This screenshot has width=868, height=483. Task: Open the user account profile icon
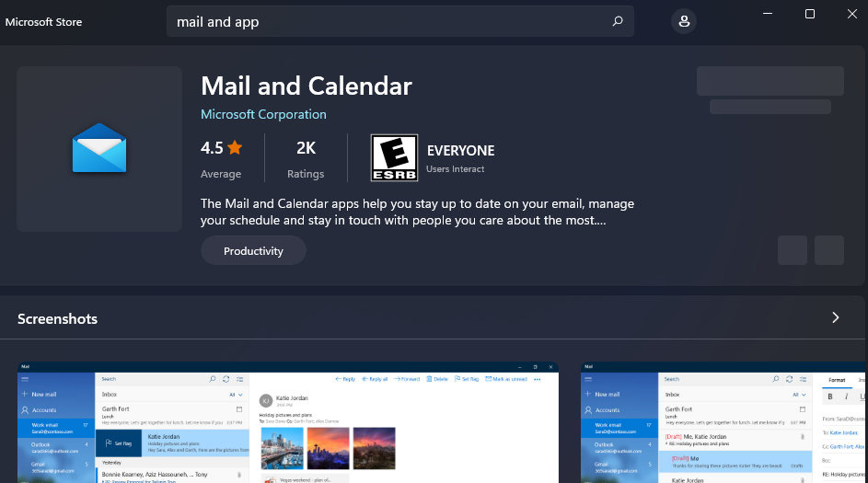(684, 21)
